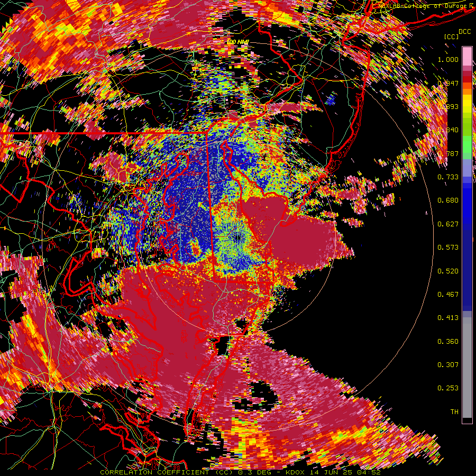Click the 100 NMI range ring label
The height and width of the screenshot is (476, 476).
point(237,42)
